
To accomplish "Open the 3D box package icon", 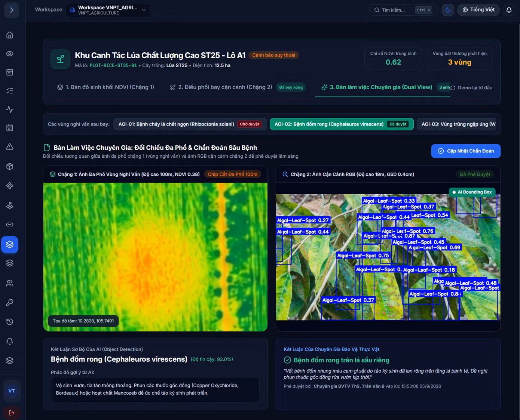I will click(10, 166).
